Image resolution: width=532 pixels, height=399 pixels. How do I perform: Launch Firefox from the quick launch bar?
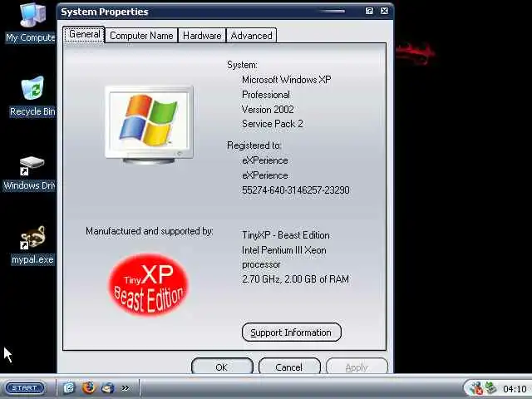[89, 387]
